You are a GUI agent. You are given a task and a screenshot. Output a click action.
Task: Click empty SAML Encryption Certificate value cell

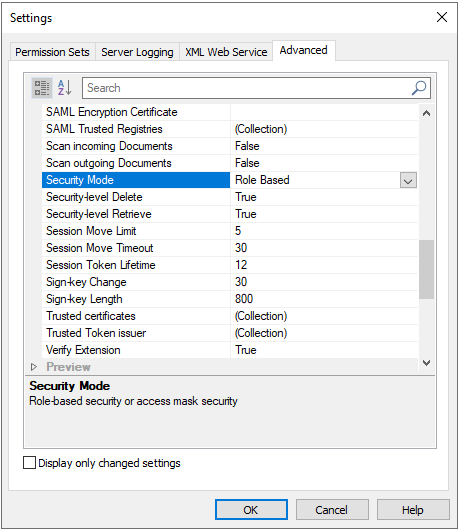point(324,112)
